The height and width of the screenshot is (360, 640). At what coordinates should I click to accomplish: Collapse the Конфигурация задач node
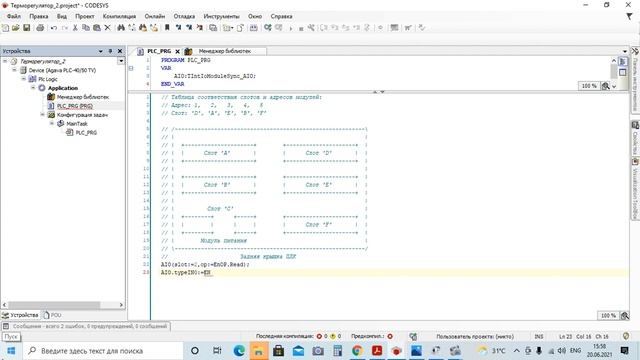click(x=42, y=115)
